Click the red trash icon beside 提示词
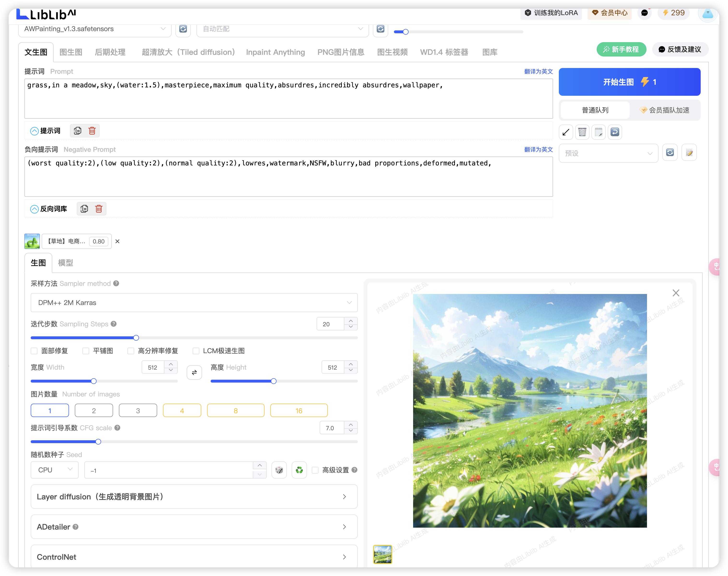 click(x=92, y=131)
